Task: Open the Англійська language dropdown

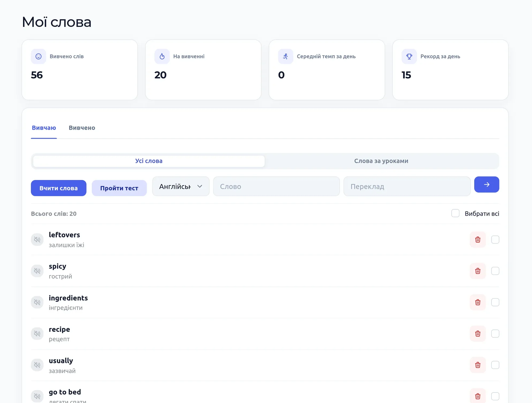Action: pyautogui.click(x=181, y=186)
